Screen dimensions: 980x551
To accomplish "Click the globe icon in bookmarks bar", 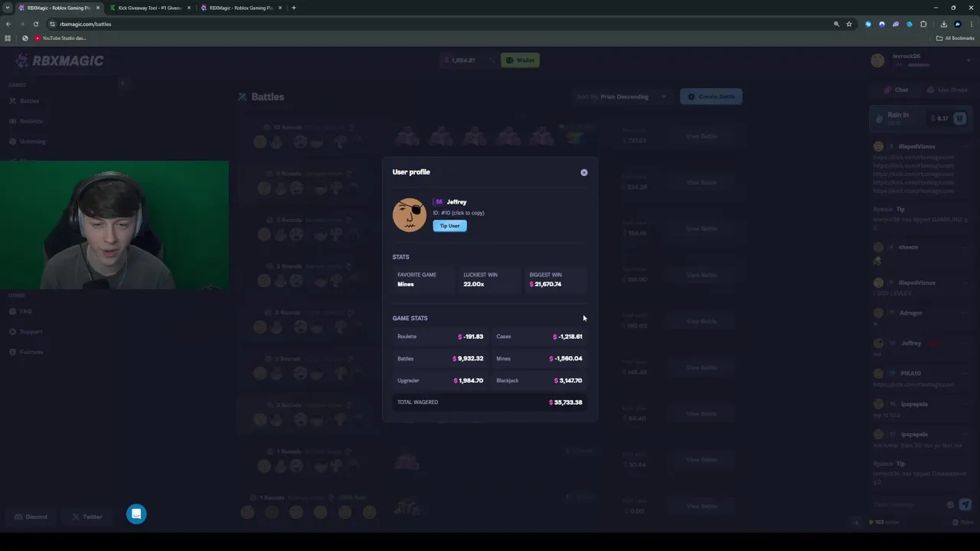I will pos(25,38).
